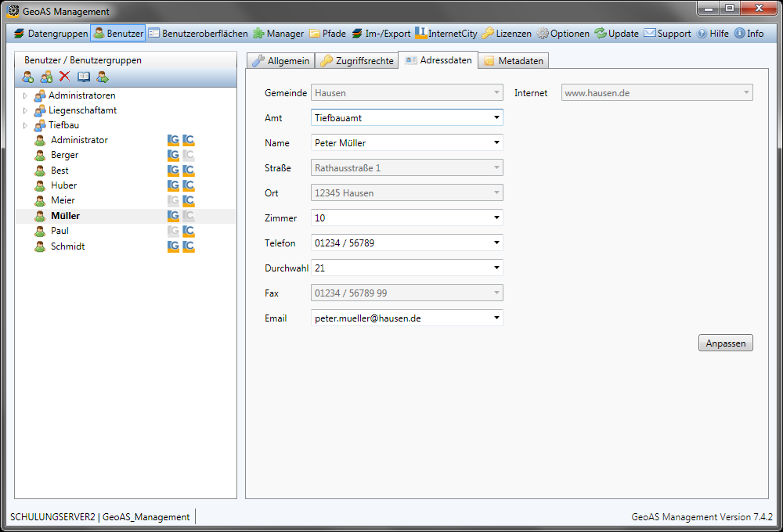Toggle the C license icon for Berger
This screenshot has height=532, width=783.
point(189,155)
